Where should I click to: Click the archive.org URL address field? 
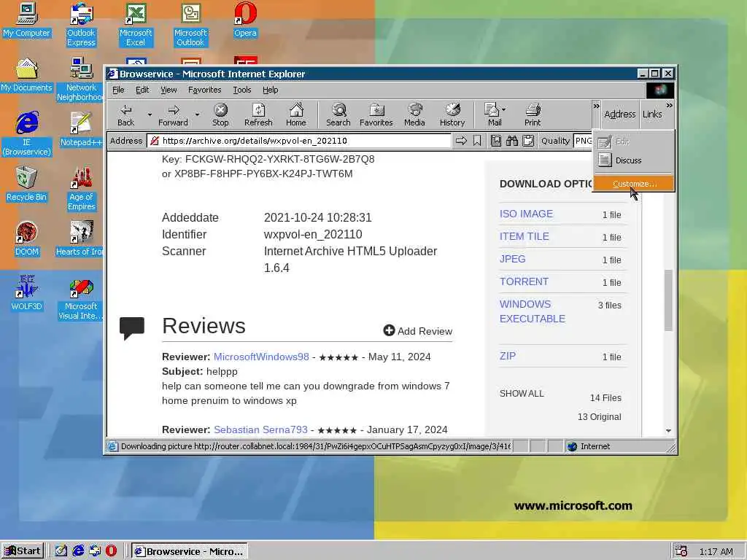299,141
